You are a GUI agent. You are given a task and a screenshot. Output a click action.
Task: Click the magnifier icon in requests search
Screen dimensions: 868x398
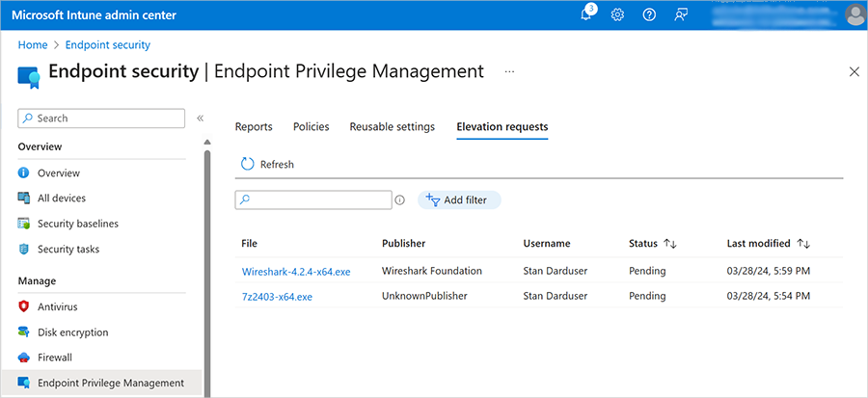(x=245, y=199)
